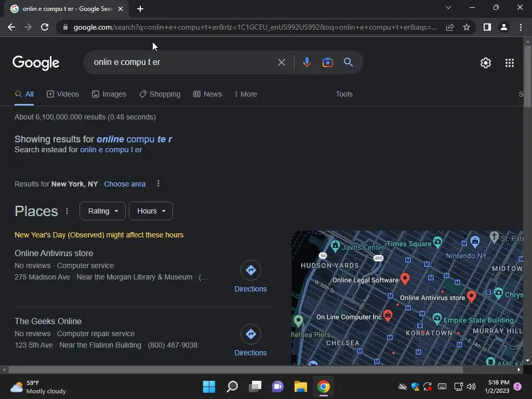Open a new browser tab

coord(140,9)
